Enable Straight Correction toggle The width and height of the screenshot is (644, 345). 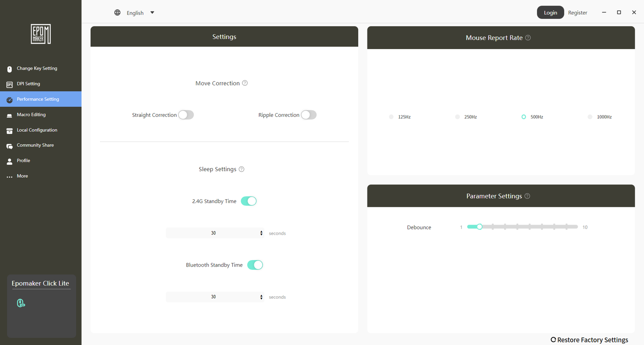pyautogui.click(x=186, y=115)
